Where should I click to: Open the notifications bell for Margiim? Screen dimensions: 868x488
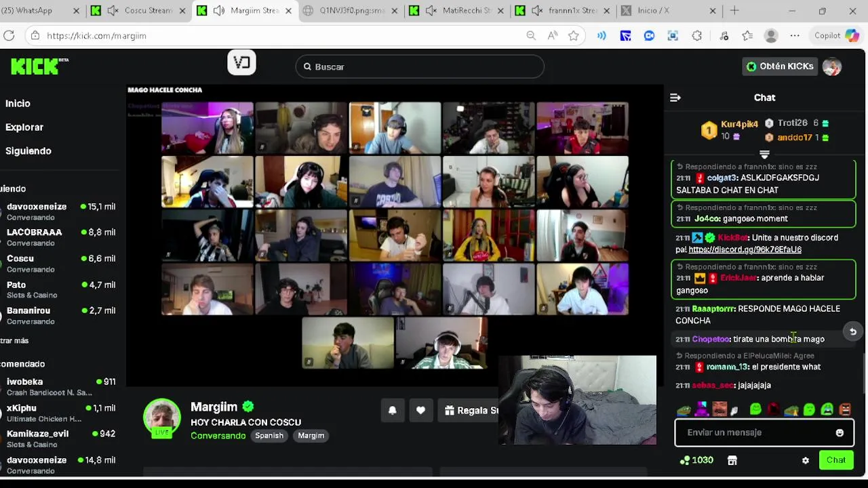click(392, 410)
